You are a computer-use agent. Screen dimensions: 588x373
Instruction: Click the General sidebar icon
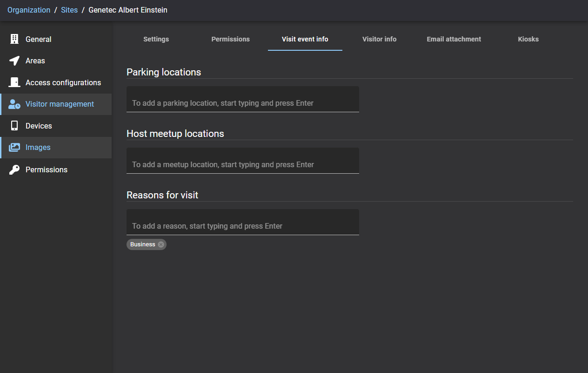14,39
